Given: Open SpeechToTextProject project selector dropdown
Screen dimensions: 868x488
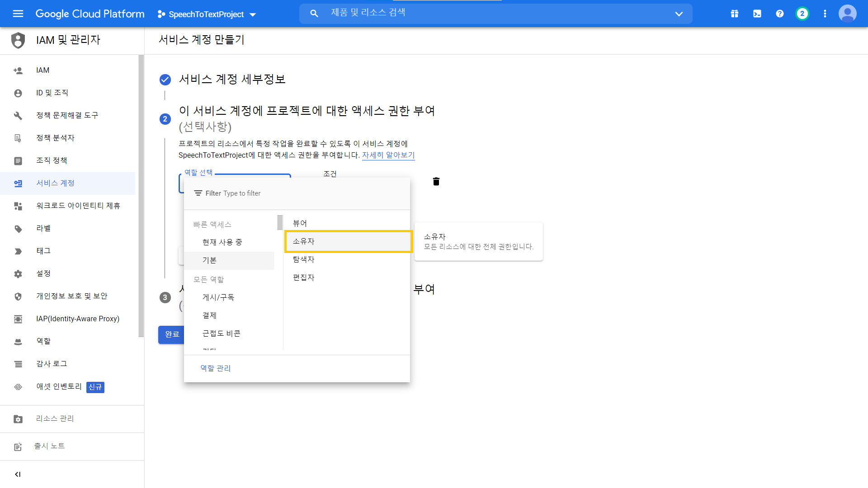Looking at the screenshot, I should pyautogui.click(x=207, y=14).
